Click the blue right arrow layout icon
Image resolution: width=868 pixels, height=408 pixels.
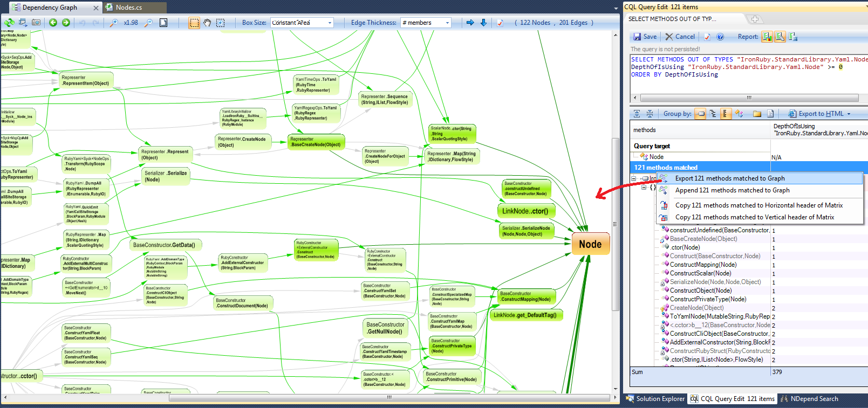pos(470,23)
